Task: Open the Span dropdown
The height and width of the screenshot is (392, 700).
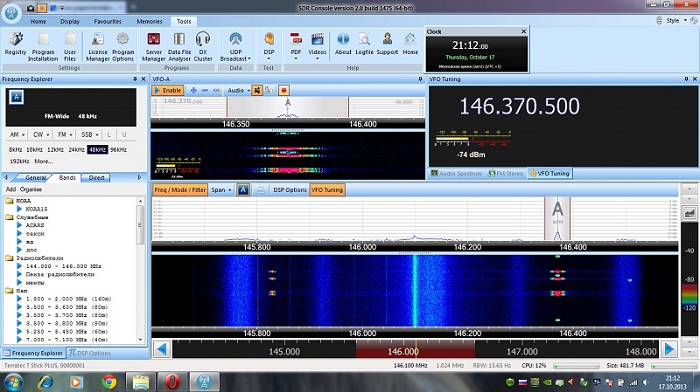Action: (221, 190)
